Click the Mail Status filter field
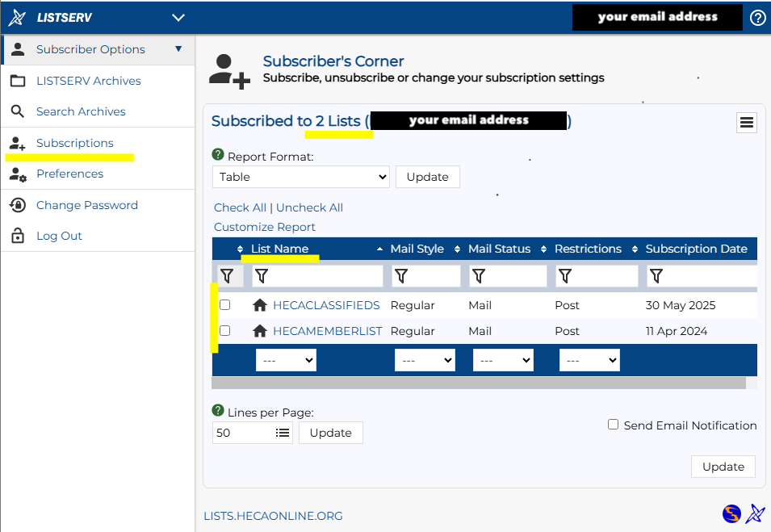771x532 pixels. click(509, 276)
